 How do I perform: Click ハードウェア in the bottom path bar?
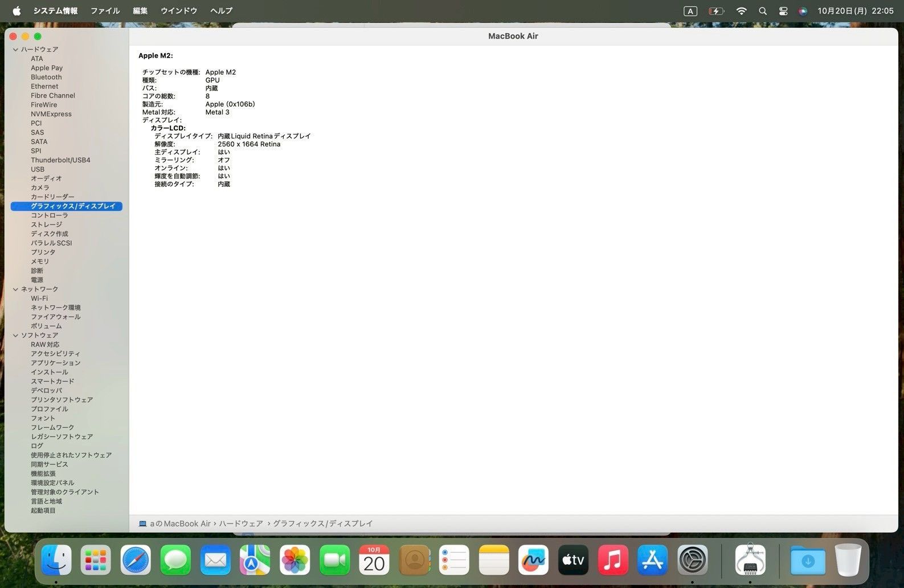click(241, 524)
